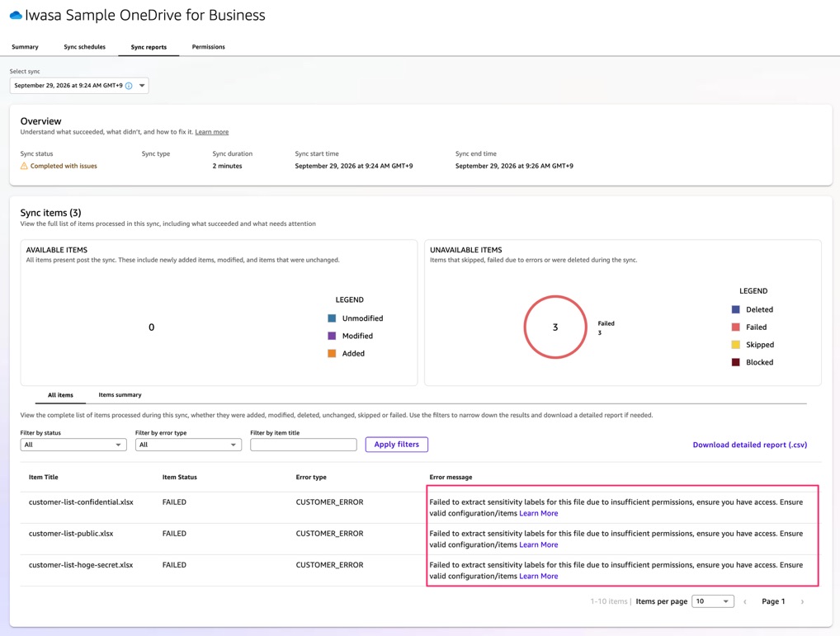Image resolution: width=840 pixels, height=636 pixels.
Task: Switch to the Sync schedules tab
Action: coord(85,47)
